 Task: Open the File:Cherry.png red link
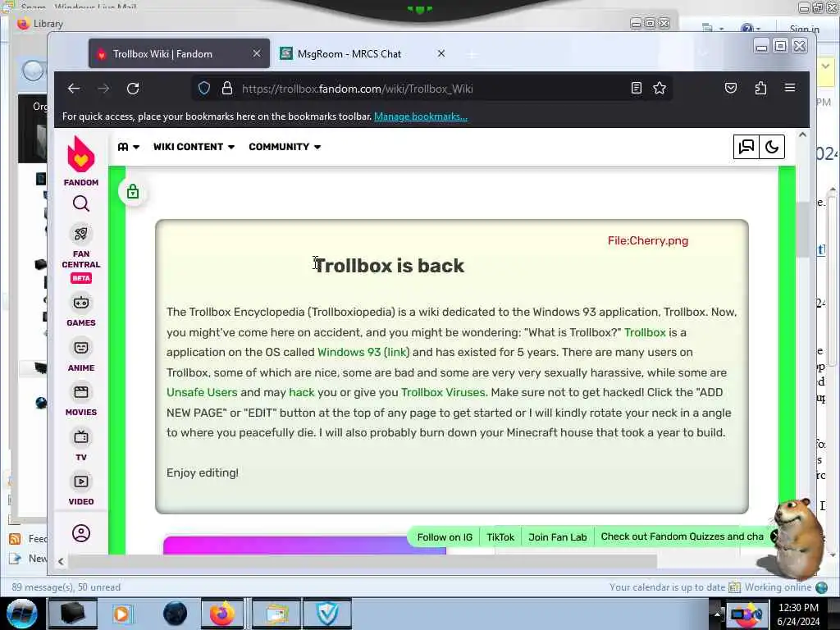coord(648,240)
